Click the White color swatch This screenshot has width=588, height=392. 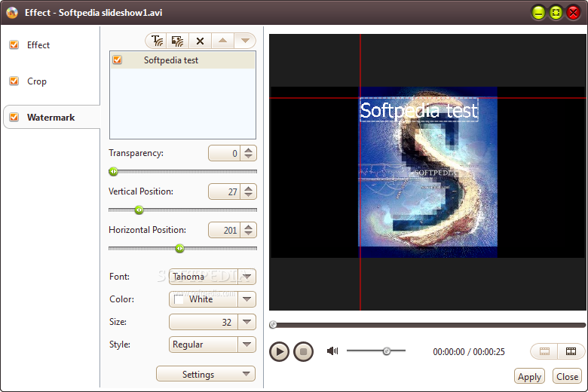click(179, 299)
